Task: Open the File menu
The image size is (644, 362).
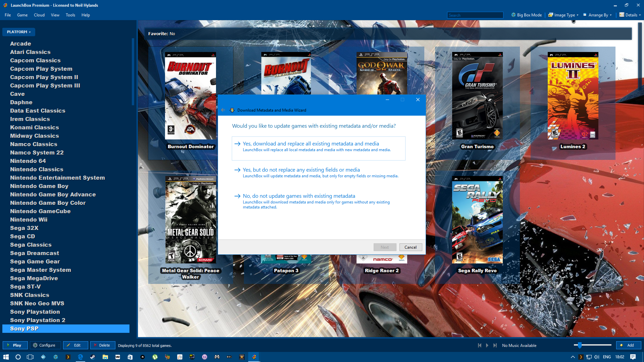Action: [x=8, y=15]
